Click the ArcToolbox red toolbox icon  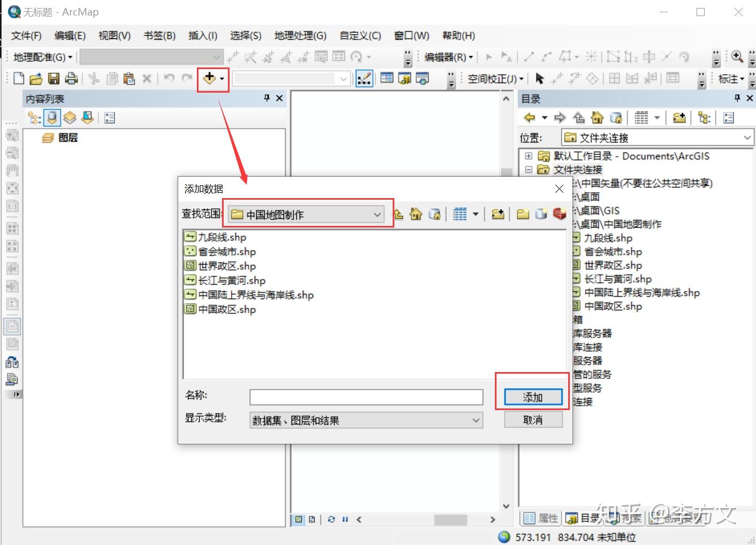560,214
